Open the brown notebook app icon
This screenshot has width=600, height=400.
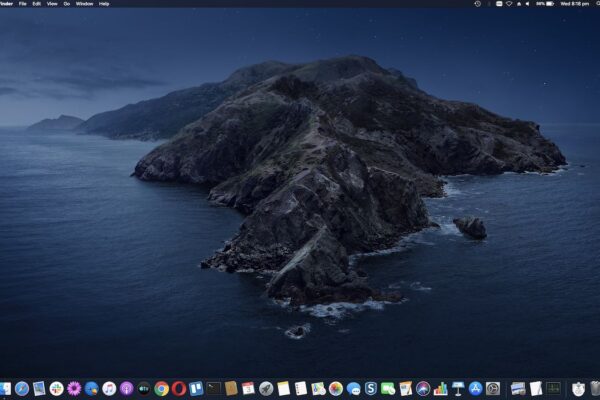click(231, 389)
